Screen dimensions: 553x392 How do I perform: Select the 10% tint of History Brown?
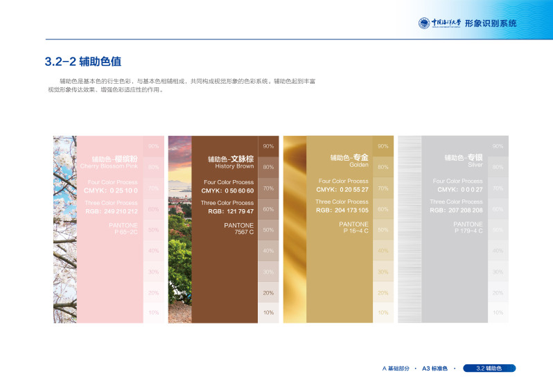[x=268, y=312]
